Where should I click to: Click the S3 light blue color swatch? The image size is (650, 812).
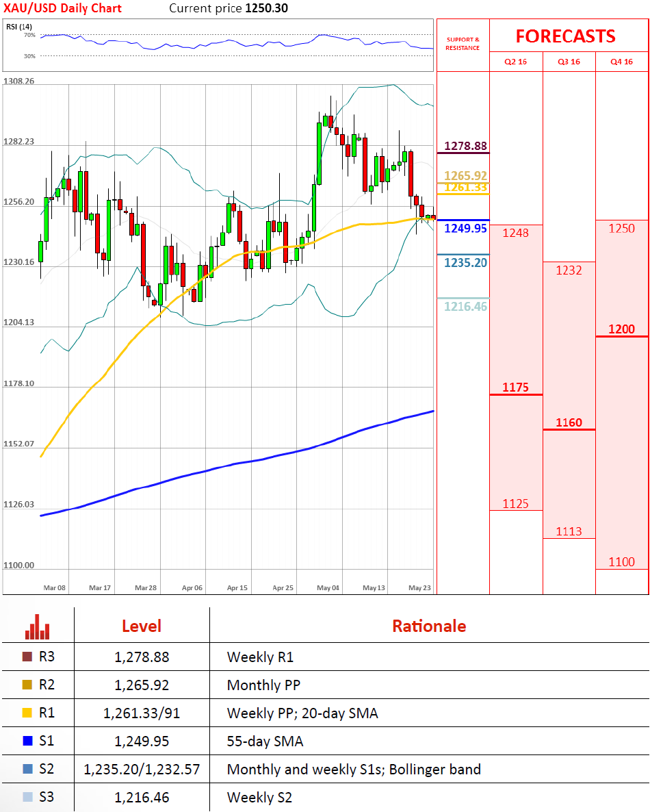point(27,796)
